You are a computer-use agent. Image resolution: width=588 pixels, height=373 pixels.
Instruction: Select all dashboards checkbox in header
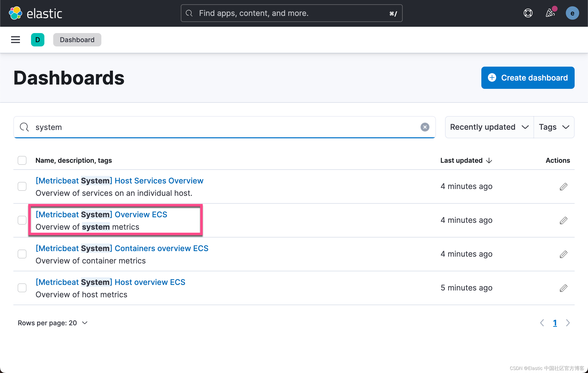tap(22, 160)
